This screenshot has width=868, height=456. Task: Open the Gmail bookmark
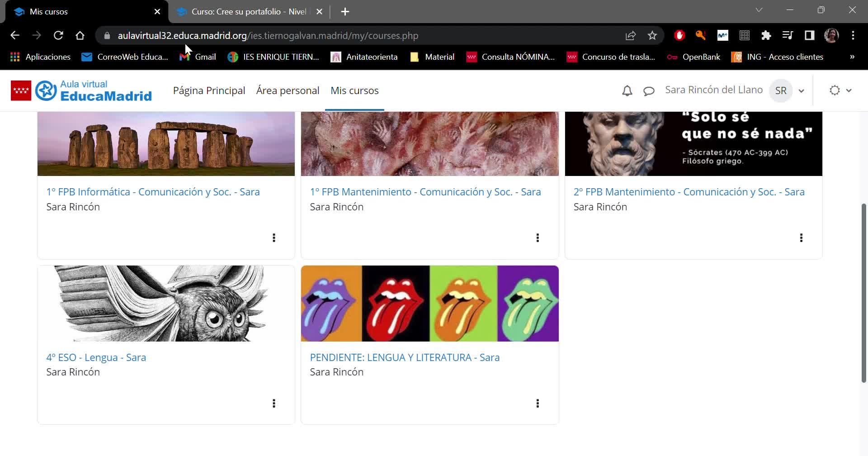pyautogui.click(x=198, y=57)
